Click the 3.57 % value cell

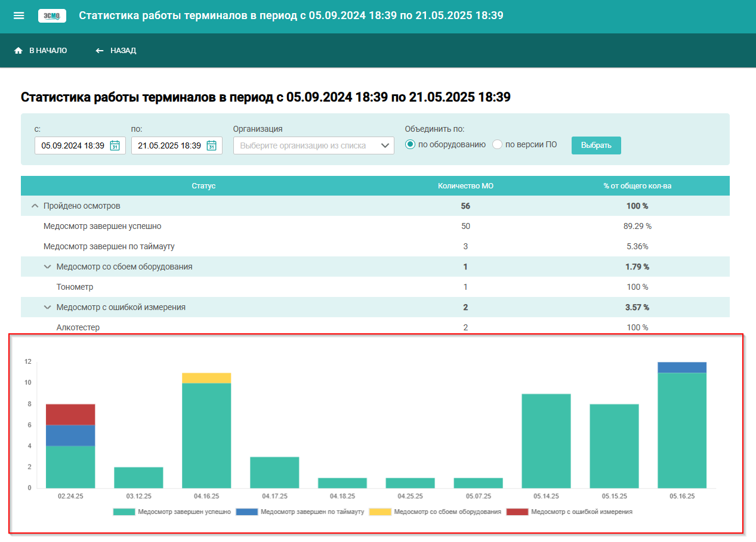(x=637, y=307)
